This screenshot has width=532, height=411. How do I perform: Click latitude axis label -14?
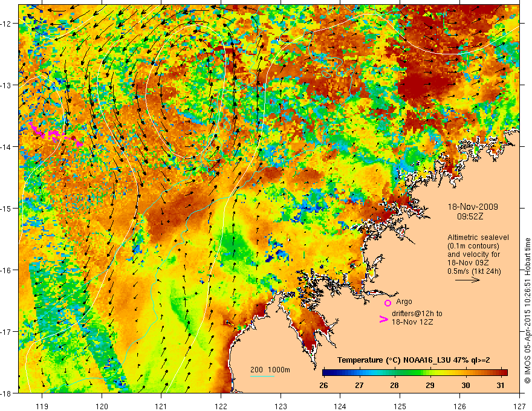pos(6,147)
